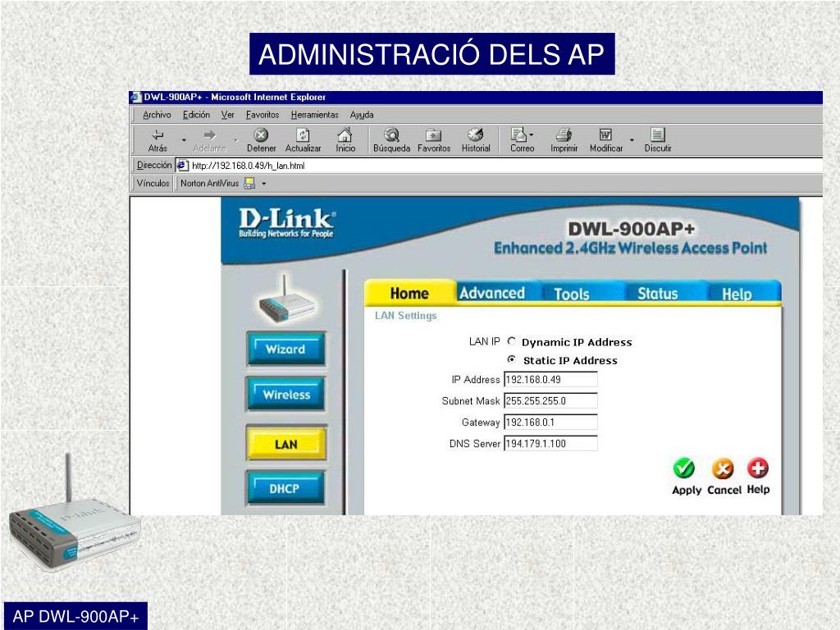Stop loading with the Detener button
Screen dimensions: 840x630
tap(261, 140)
